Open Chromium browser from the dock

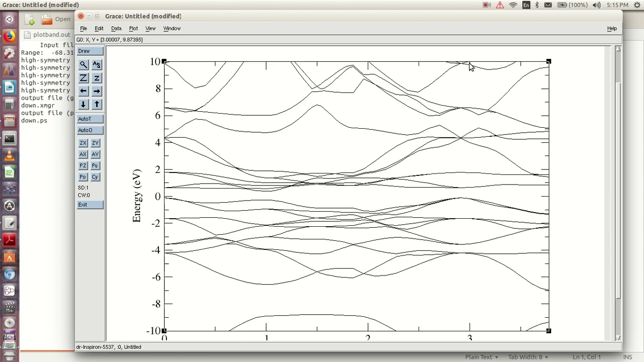click(10, 275)
